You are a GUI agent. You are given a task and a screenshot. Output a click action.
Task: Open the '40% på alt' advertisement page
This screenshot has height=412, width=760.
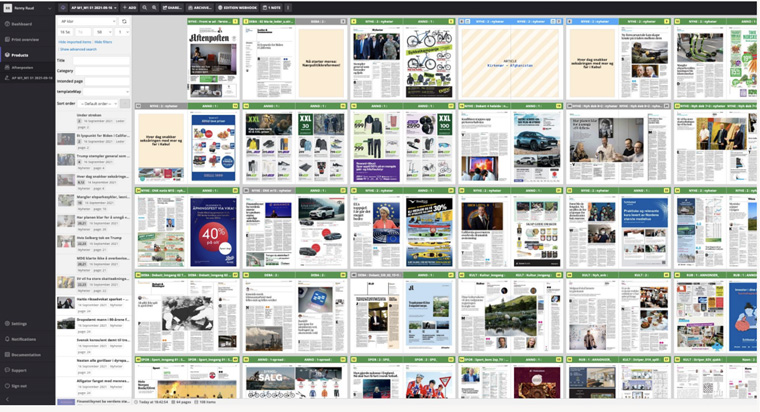[x=213, y=232]
